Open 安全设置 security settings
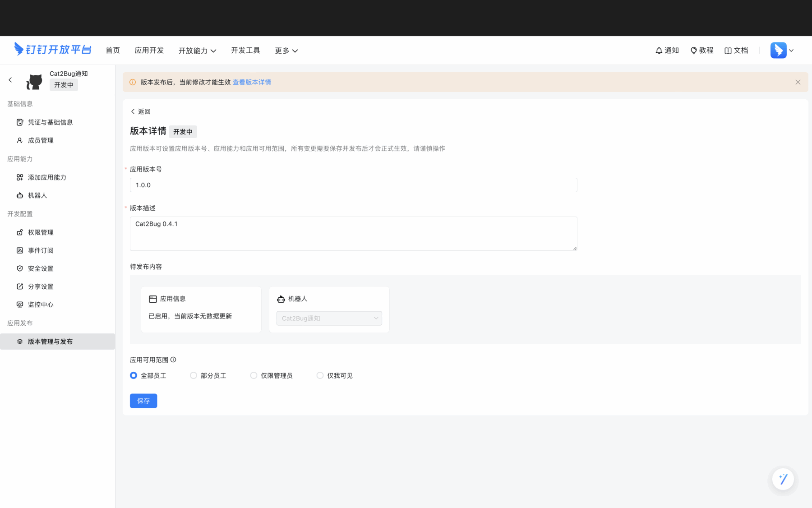The height and width of the screenshot is (508, 812). click(x=40, y=268)
